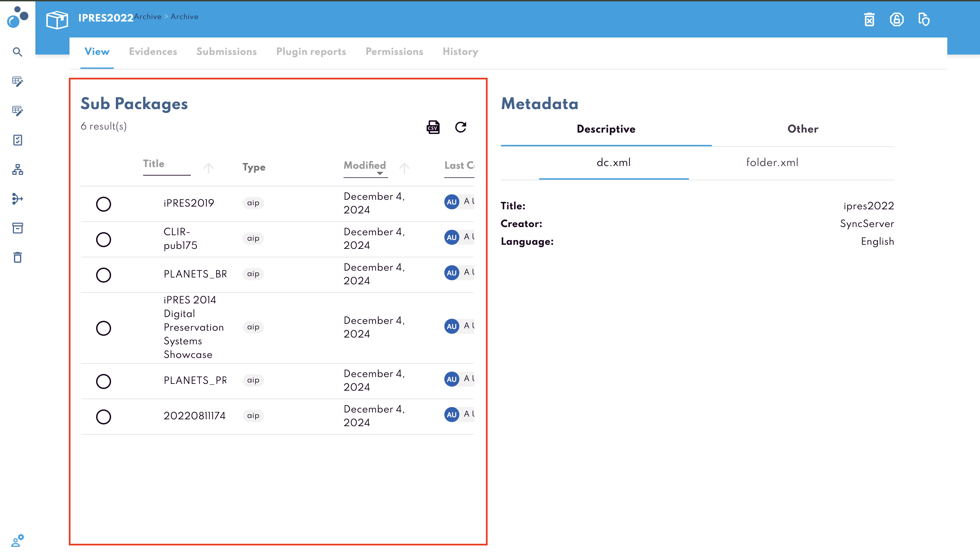The height and width of the screenshot is (555, 980).
Task: Click the first Archive breadcrumb link
Action: [x=148, y=17]
